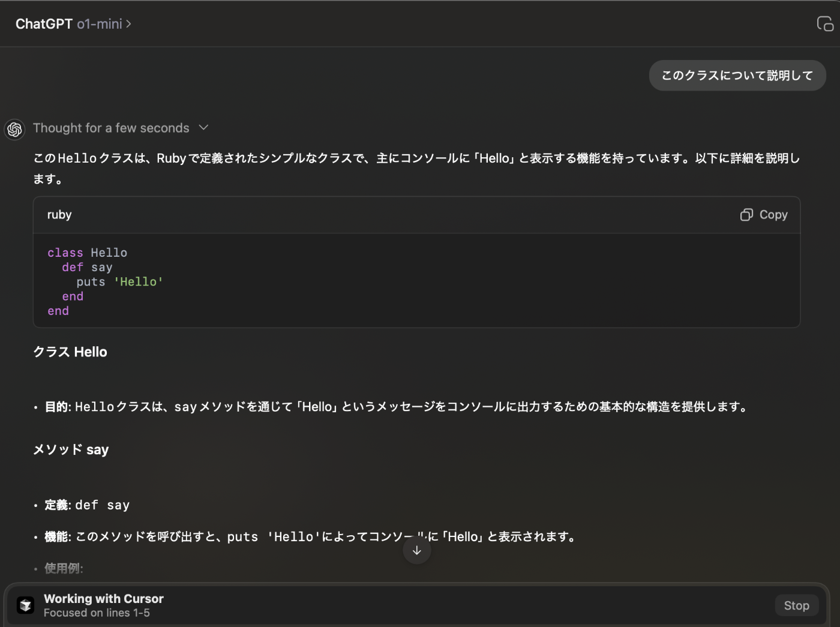Stop working with Cursor

pos(796,605)
